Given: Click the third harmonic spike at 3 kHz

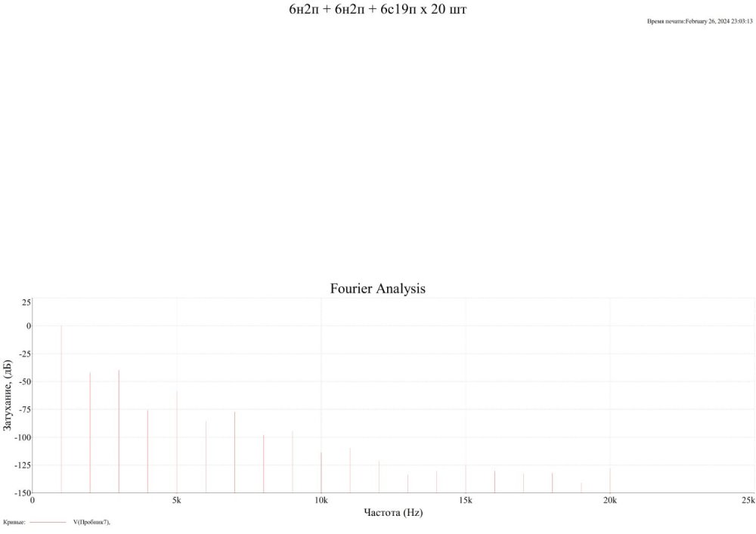Looking at the screenshot, I should tap(119, 431).
